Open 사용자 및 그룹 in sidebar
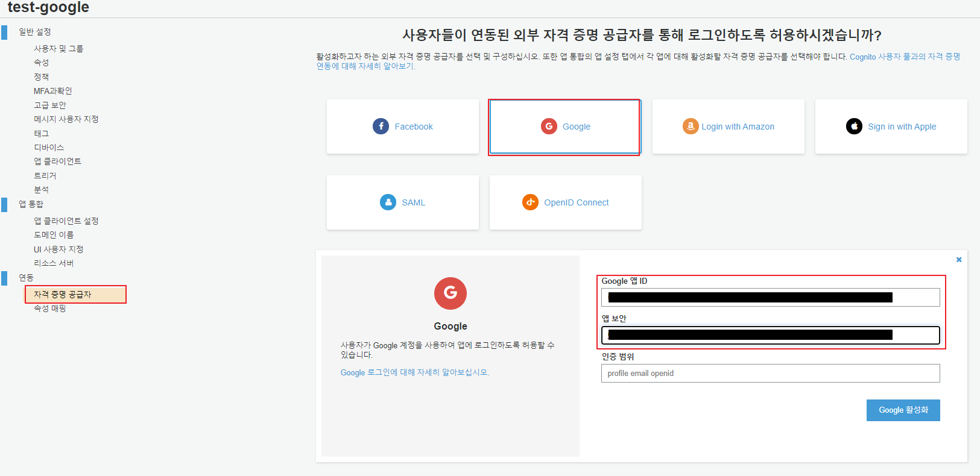This screenshot has width=980, height=476. [x=58, y=49]
